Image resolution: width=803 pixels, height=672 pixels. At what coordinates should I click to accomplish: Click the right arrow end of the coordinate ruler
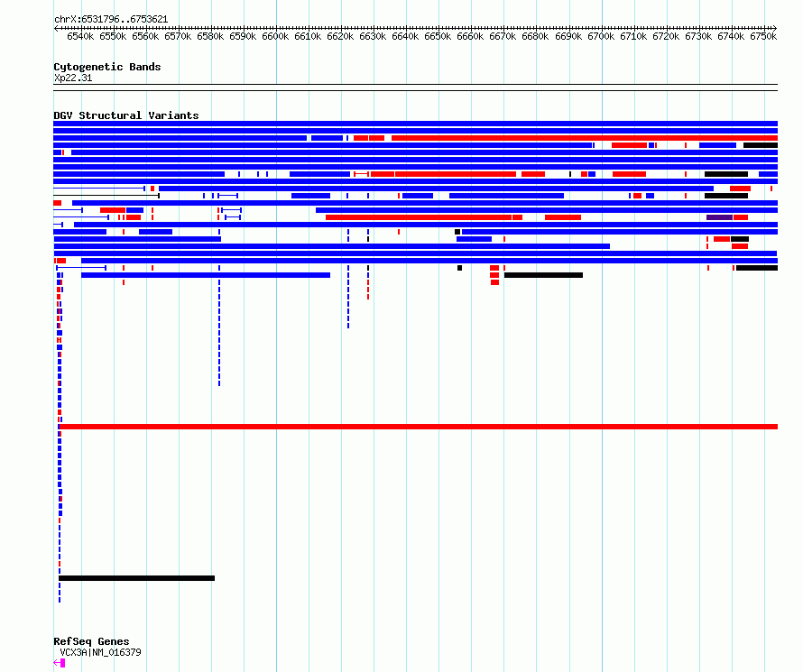[775, 29]
